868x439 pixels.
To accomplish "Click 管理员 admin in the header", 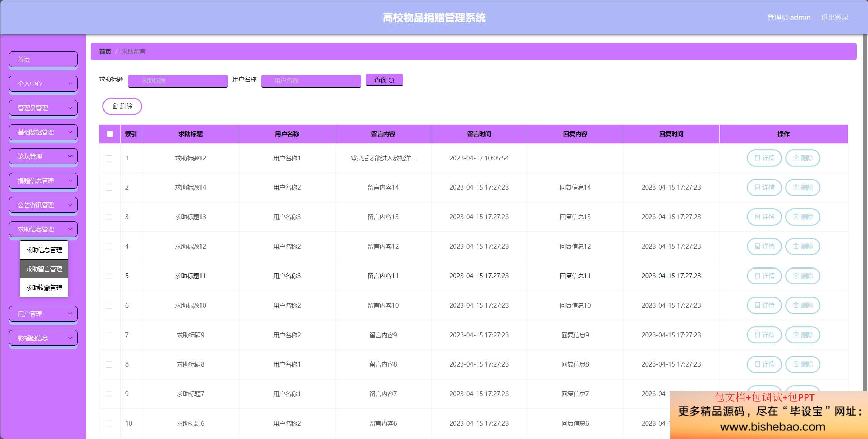I will [789, 17].
